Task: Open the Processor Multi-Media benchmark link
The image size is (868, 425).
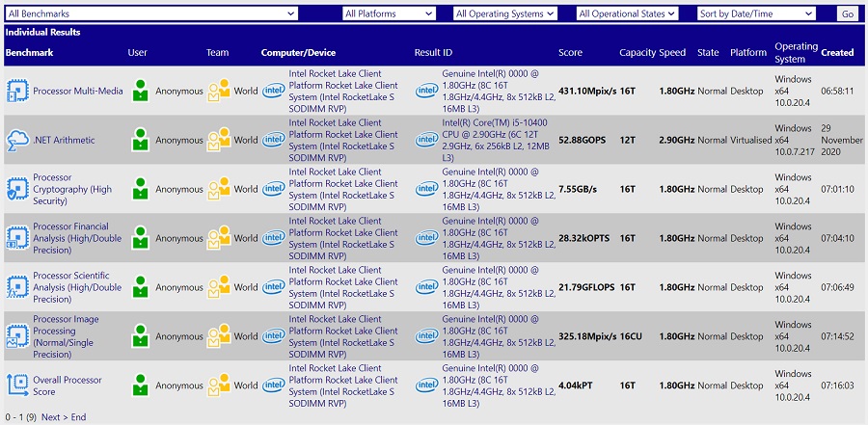Action: click(78, 91)
